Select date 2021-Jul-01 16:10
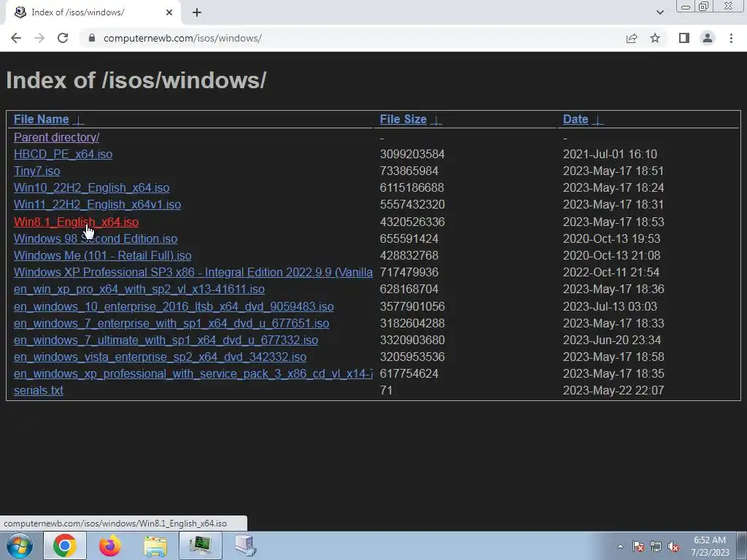Screen dimensions: 747x560 tap(610, 155)
